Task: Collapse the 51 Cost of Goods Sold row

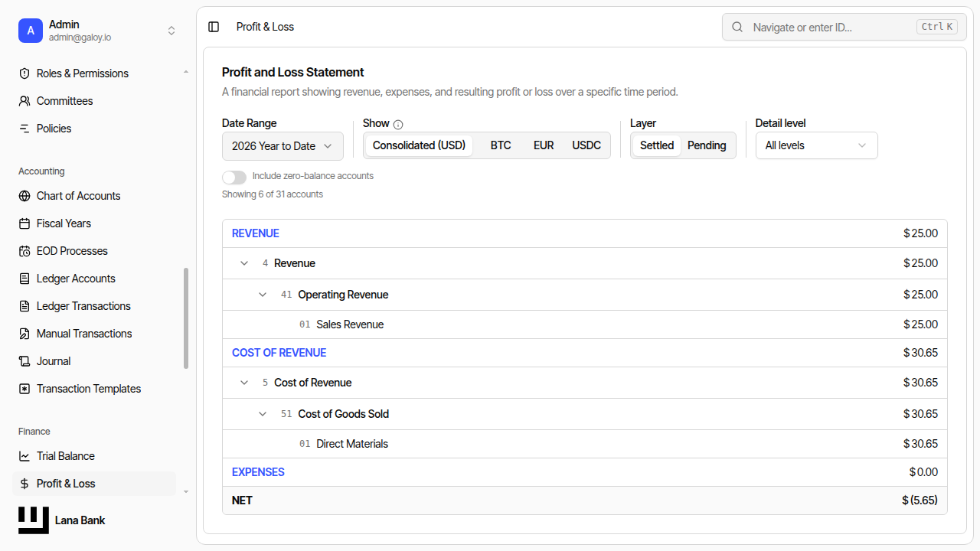Action: coord(263,414)
